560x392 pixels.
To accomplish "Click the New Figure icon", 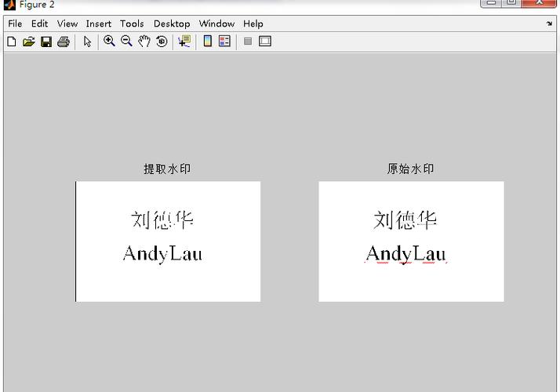I will click(12, 42).
